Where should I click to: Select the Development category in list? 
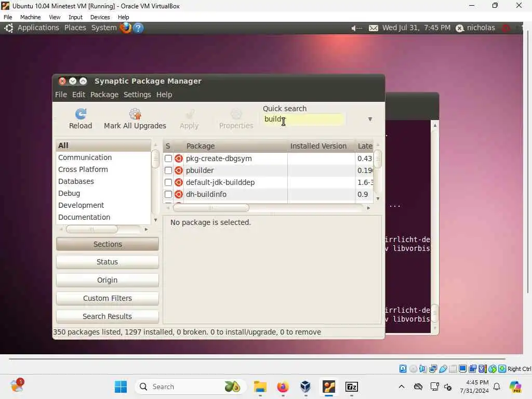(103, 205)
